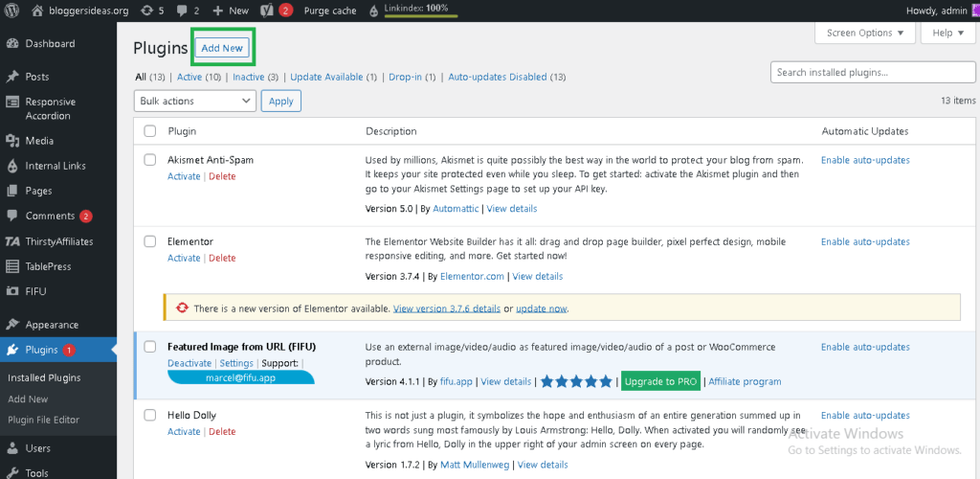Show Update Available plugins
Screen dimensions: 980x479
[x=326, y=77]
